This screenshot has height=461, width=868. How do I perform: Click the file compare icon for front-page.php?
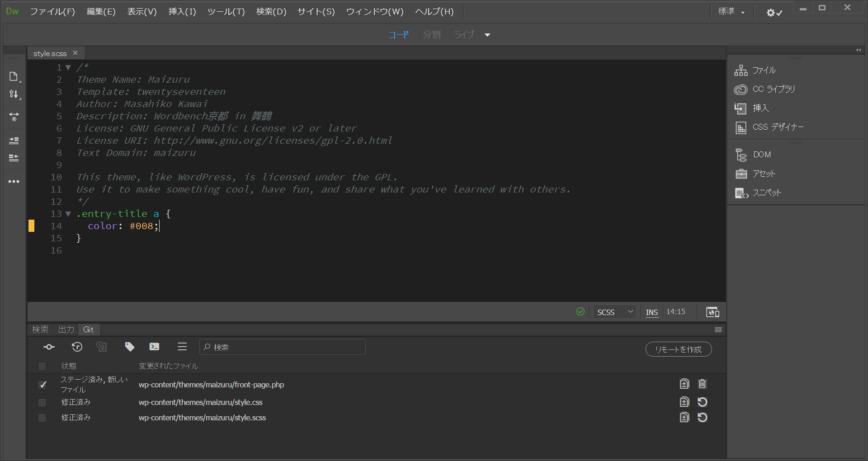tap(684, 384)
